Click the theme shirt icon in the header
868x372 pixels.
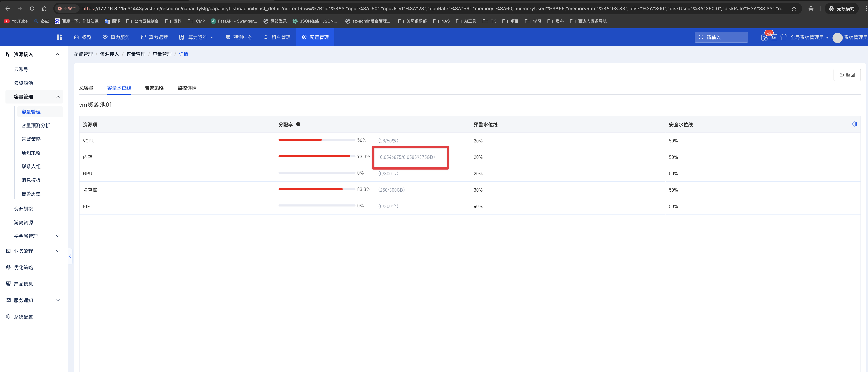[784, 37]
